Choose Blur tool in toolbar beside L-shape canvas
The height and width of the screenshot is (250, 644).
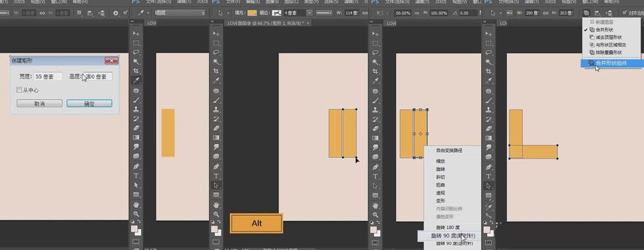[x=488, y=147]
